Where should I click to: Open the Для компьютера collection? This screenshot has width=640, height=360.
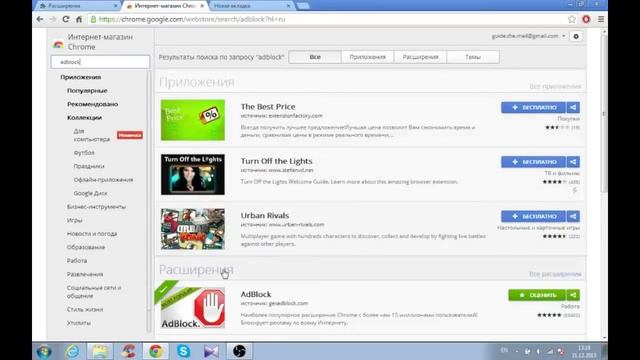[91, 135]
